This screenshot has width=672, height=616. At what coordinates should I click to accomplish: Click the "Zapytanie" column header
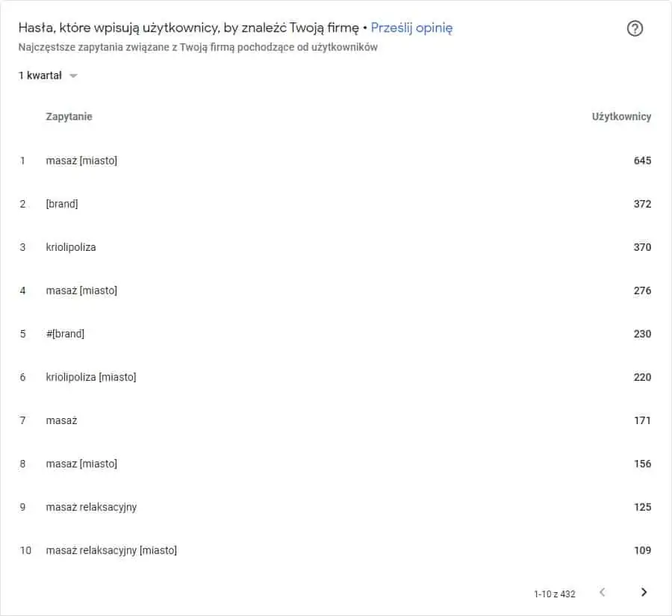coord(69,116)
